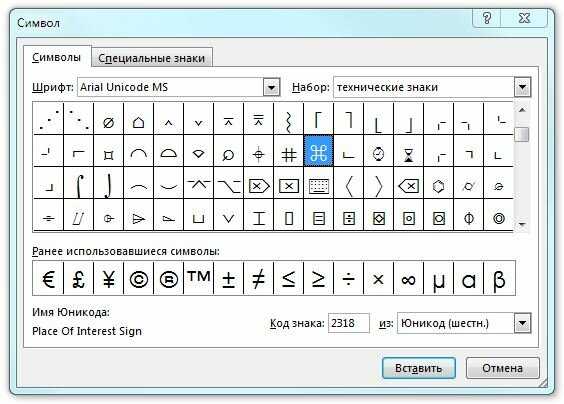
Task: Click the Код знака input field
Action: point(349,323)
